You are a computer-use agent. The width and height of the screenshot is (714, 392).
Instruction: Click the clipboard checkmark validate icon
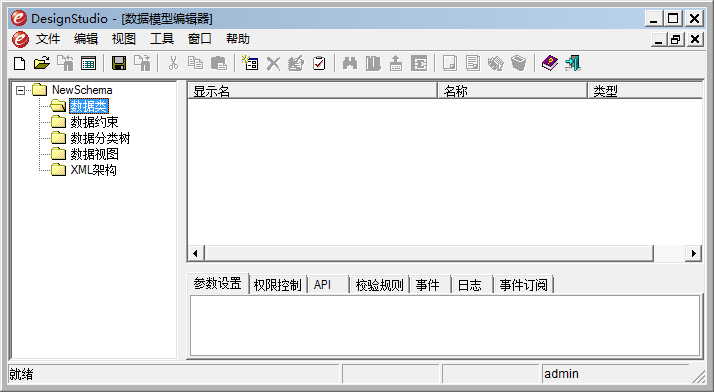319,64
